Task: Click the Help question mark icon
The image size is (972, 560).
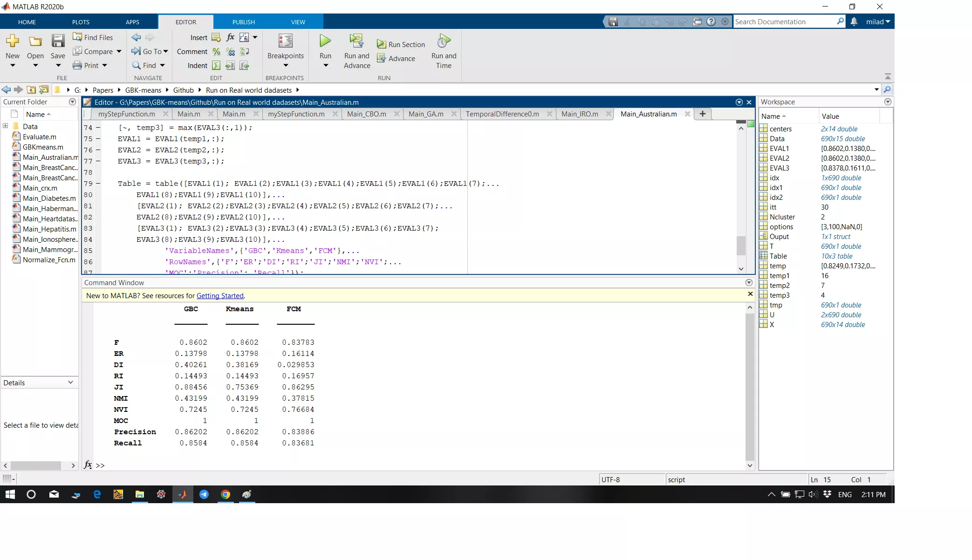Action: click(x=711, y=21)
